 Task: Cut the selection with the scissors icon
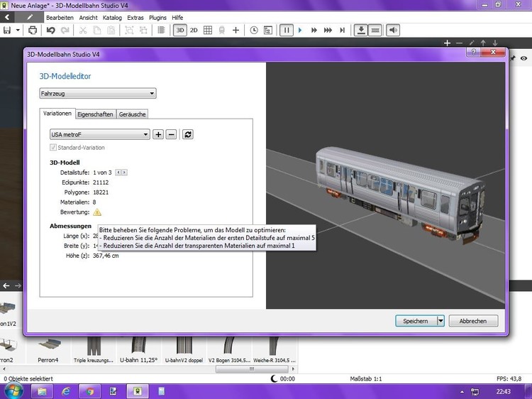tap(82, 31)
